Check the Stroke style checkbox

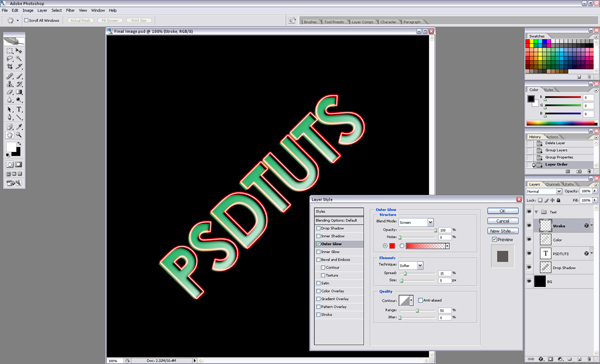(318, 315)
